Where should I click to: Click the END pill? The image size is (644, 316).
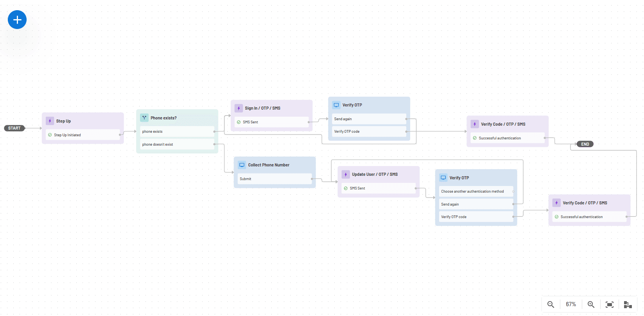point(584,144)
